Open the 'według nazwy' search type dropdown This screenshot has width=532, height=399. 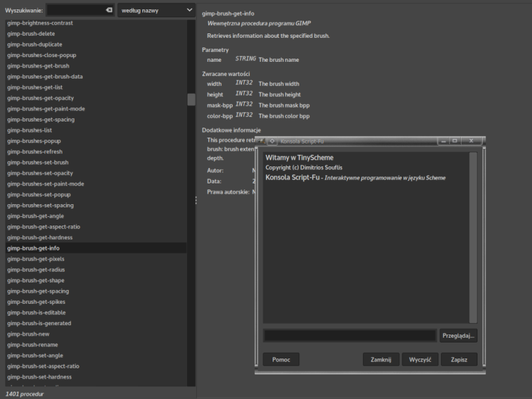pos(156,10)
